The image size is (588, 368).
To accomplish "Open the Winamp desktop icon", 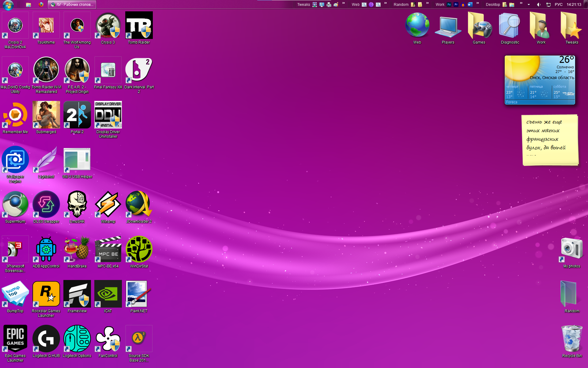I will [x=108, y=205].
